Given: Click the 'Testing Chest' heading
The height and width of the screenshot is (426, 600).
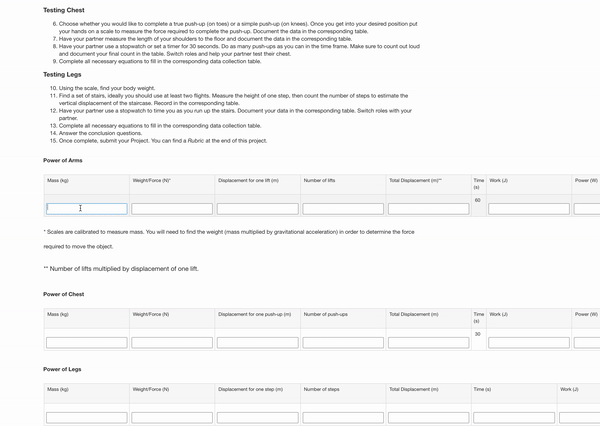Looking at the screenshot, I should (64, 10).
